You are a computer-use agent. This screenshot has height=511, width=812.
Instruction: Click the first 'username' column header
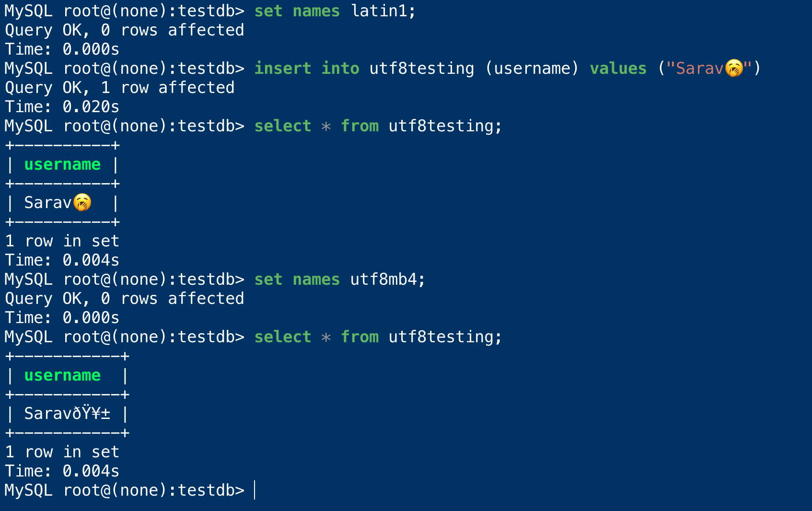coord(62,164)
